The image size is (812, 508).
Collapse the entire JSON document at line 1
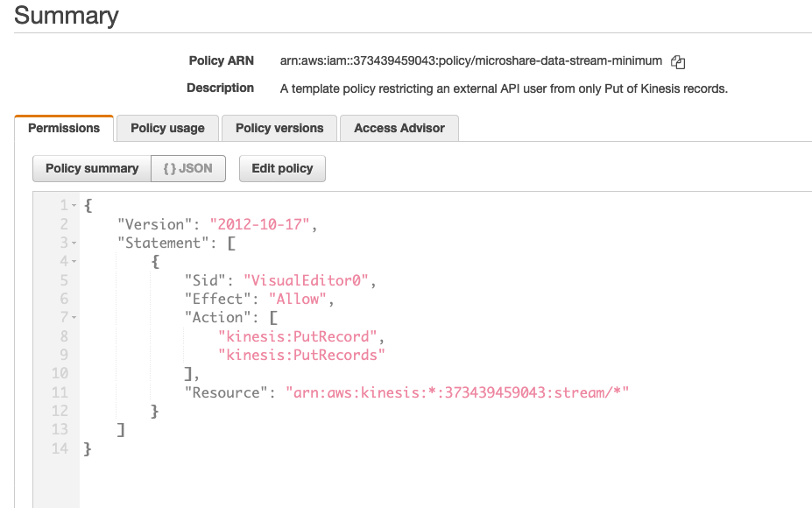[74, 205]
